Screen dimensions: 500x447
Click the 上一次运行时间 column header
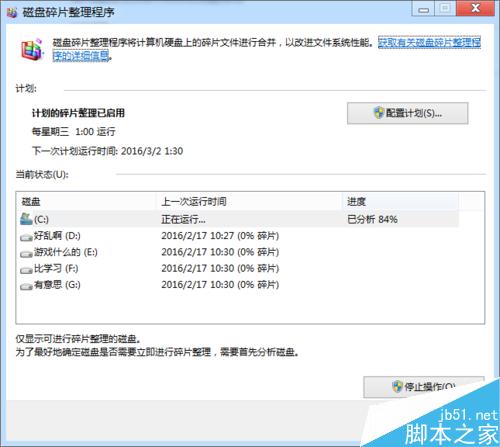[x=249, y=201]
